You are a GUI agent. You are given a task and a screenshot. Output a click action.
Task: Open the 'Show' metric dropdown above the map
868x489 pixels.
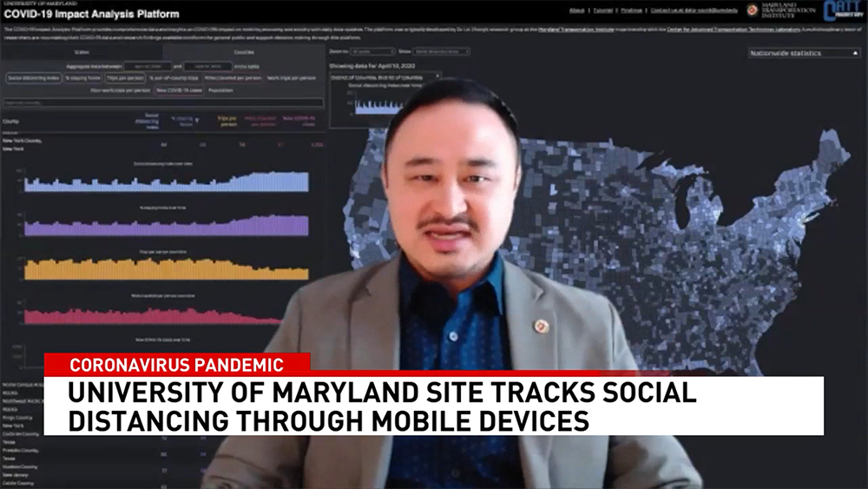point(442,51)
